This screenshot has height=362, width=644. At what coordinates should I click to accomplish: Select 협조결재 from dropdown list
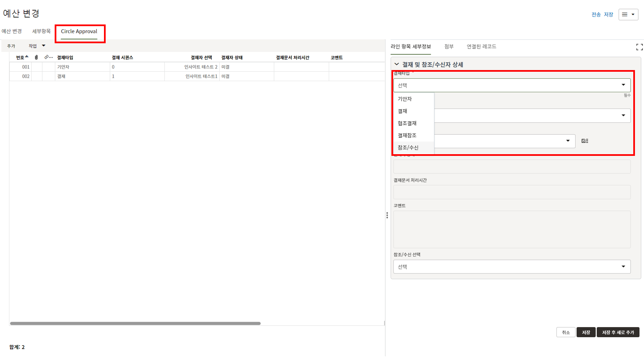407,123
